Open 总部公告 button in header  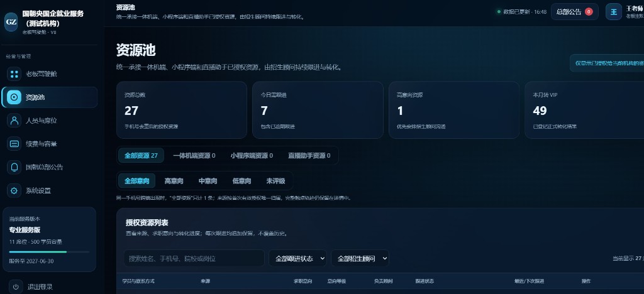575,12
